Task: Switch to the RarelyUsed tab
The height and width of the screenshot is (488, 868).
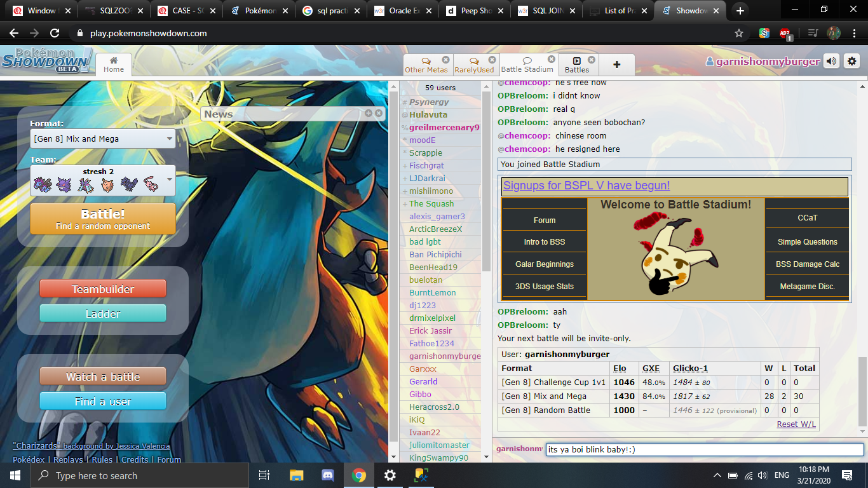Action: (474, 65)
